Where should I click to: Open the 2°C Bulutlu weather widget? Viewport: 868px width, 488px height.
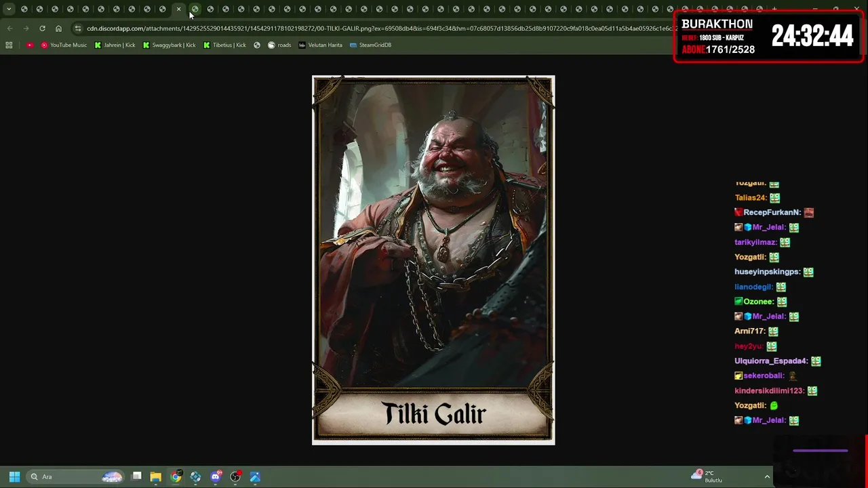point(707,476)
